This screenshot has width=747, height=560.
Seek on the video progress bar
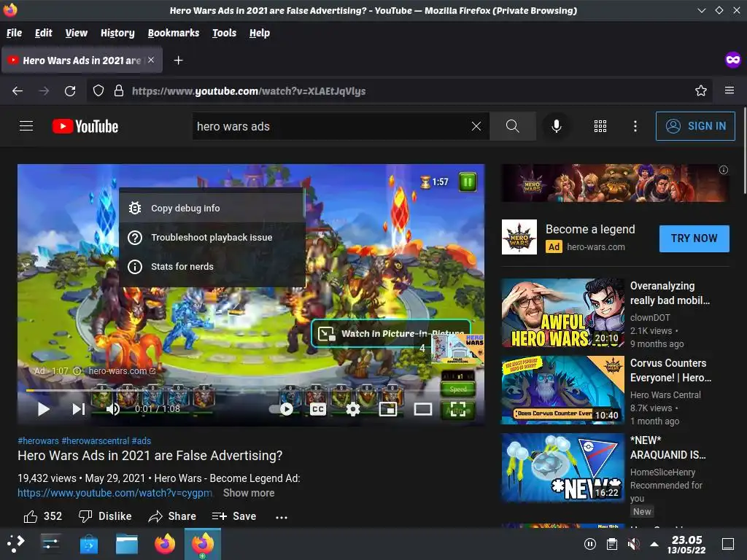pos(251,391)
